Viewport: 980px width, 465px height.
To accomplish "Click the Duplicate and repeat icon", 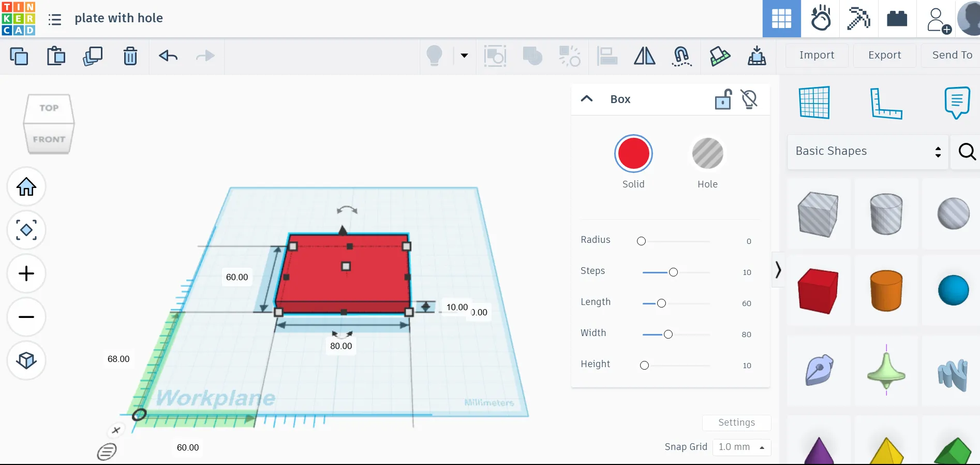I will point(93,56).
